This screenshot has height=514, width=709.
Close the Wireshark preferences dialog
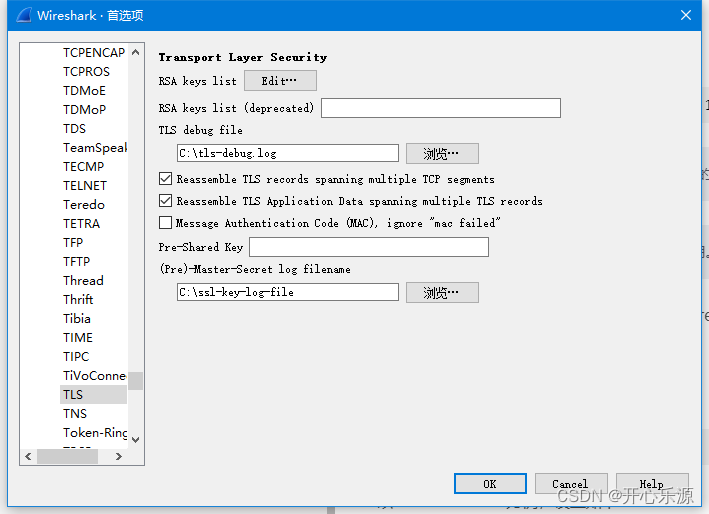[x=685, y=15]
